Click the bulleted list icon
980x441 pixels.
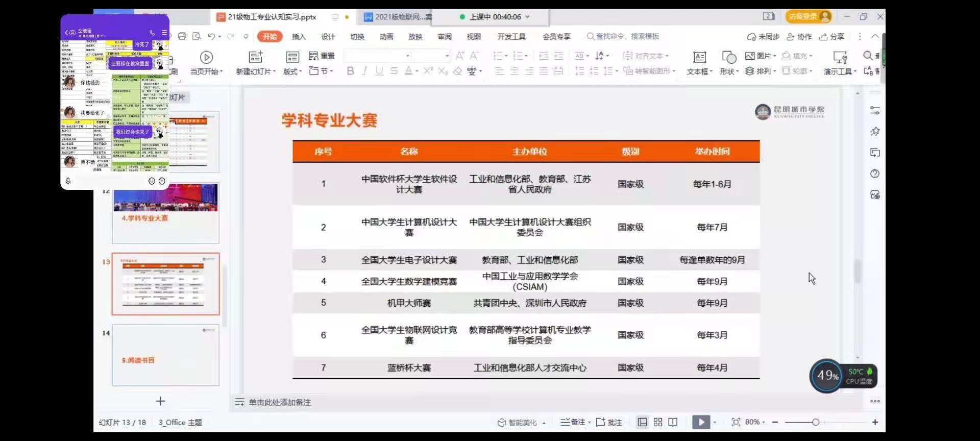coord(498,56)
